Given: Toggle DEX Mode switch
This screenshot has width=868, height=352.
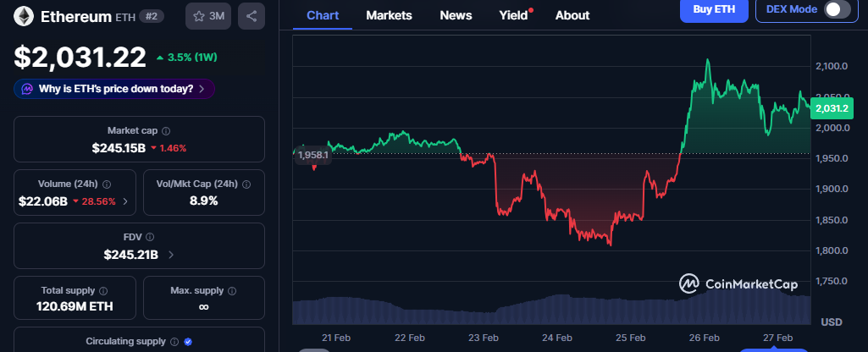Looking at the screenshot, I should pyautogui.click(x=836, y=9).
